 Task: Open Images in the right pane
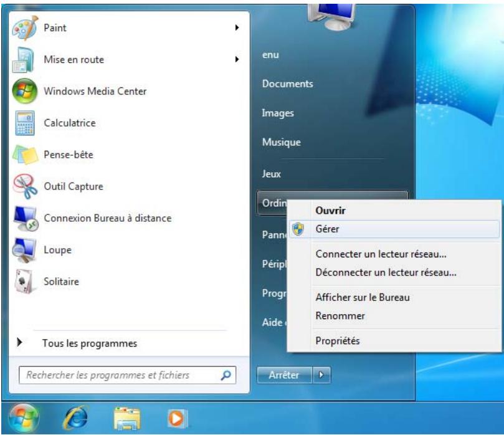278,113
